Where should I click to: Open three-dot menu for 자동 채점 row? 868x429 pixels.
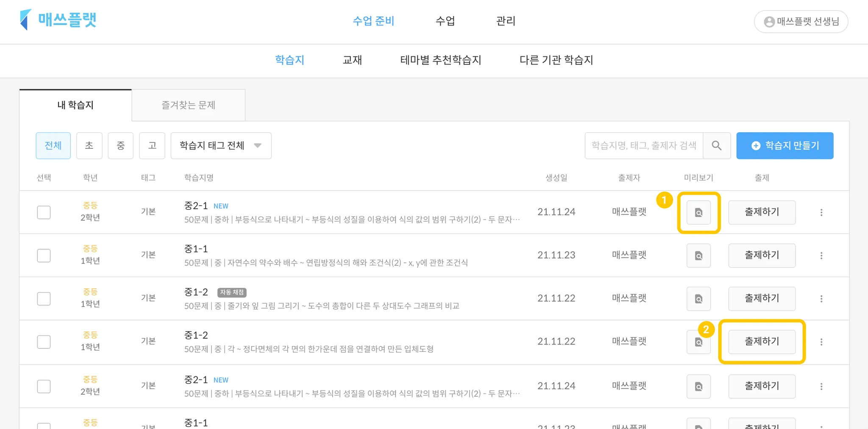(821, 299)
